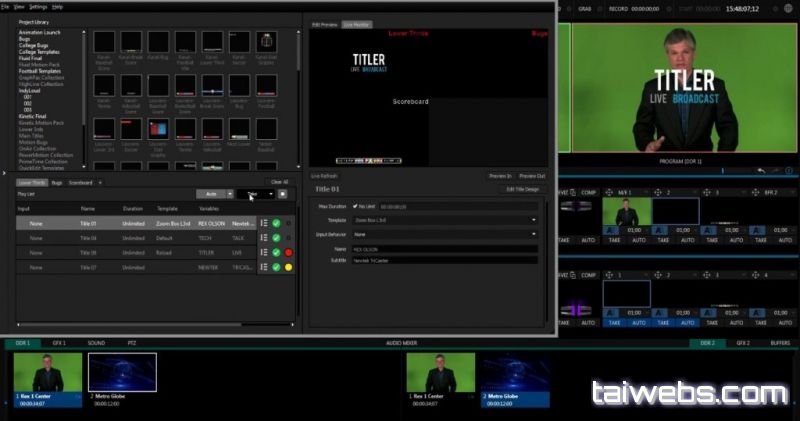The width and height of the screenshot is (800, 421).
Task: Toggle the No Limit checkbox for Max Duration
Action: click(355, 205)
